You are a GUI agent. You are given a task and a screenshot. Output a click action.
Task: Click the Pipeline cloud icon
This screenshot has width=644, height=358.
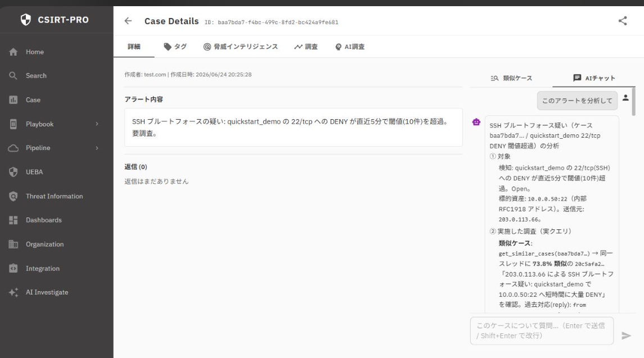coord(13,148)
